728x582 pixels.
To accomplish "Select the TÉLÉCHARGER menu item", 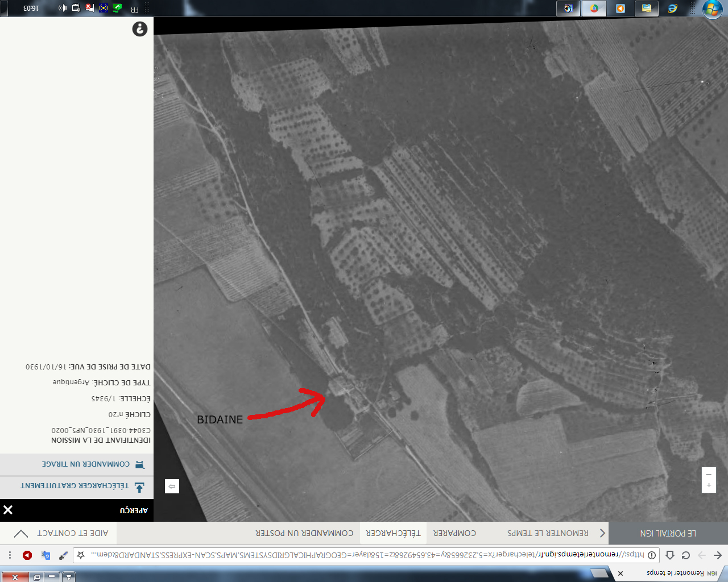I will tap(393, 533).
